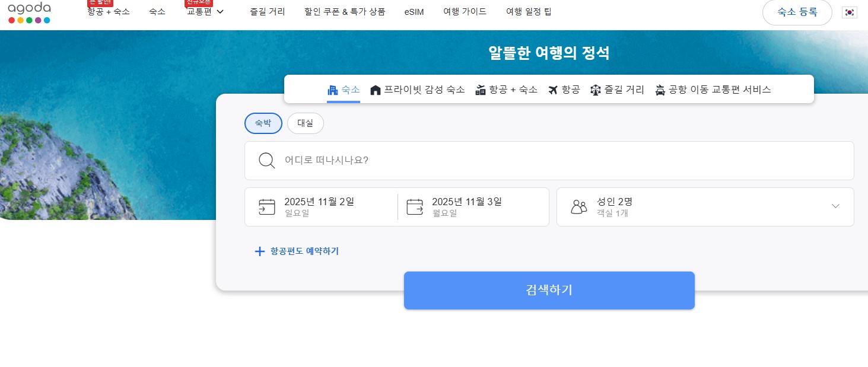Open the 여행 가이드 menu item
Screen dimensions: 868x367
465,11
